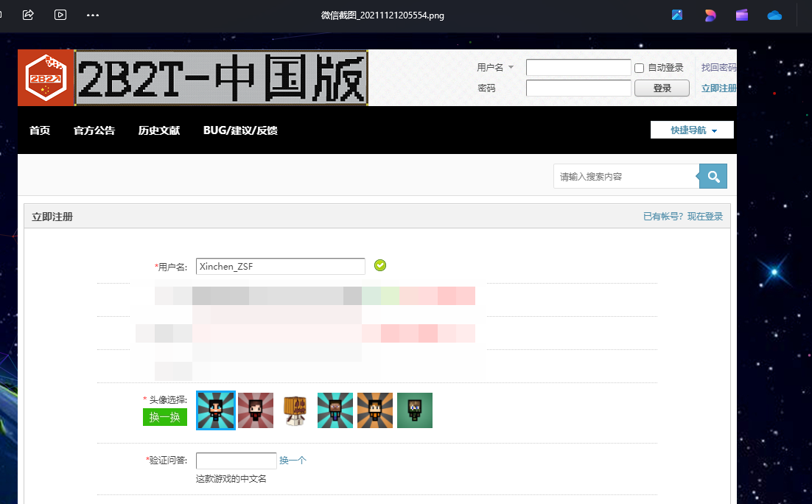
Task: Open the photo edit app icon
Action: point(677,15)
